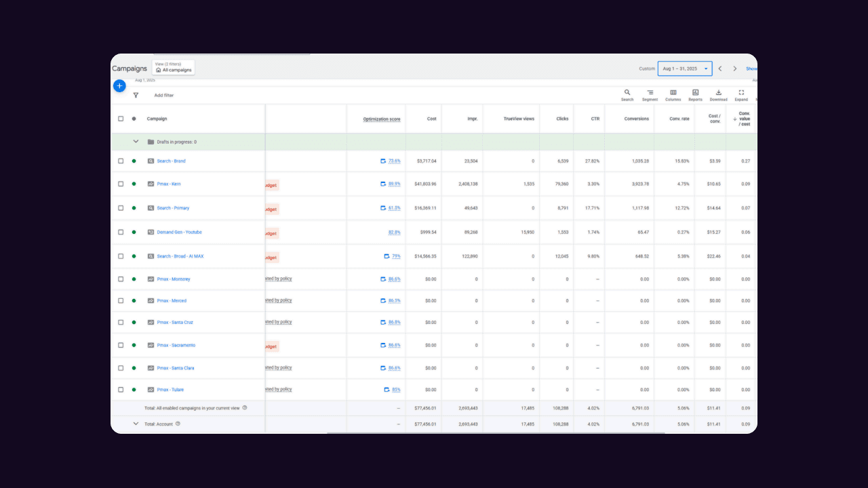Open the Pmax - Tulare campaign link
Screen dimensions: 868x488
pyautogui.click(x=170, y=390)
